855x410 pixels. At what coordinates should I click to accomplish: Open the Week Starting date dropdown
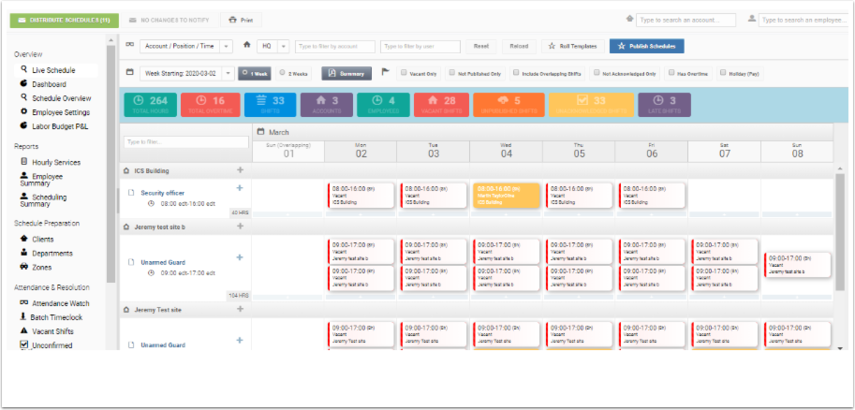pos(186,73)
